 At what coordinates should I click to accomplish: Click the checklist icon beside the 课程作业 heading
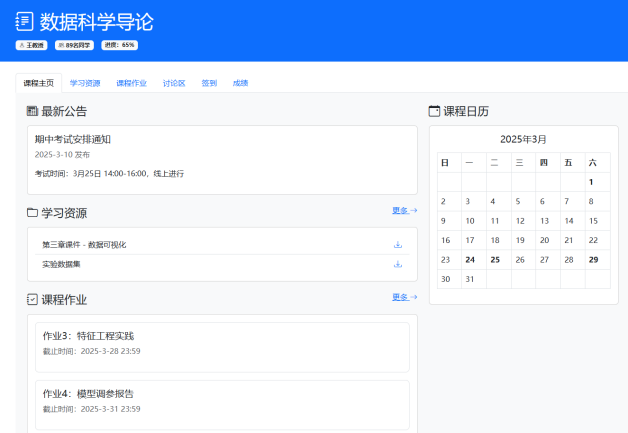tap(32, 300)
